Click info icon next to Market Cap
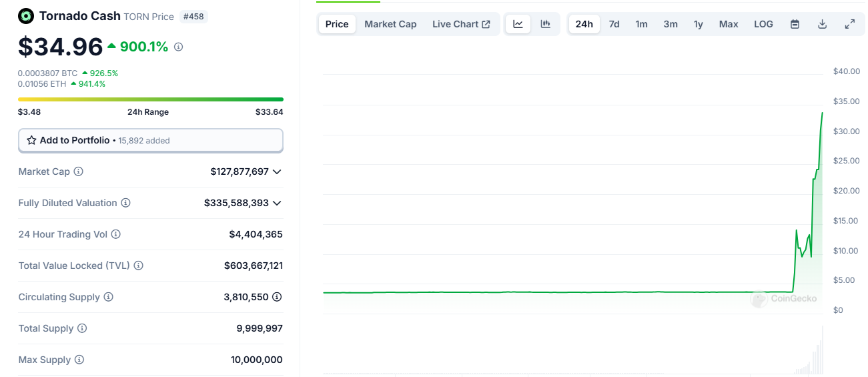868x377 pixels. 79,171
